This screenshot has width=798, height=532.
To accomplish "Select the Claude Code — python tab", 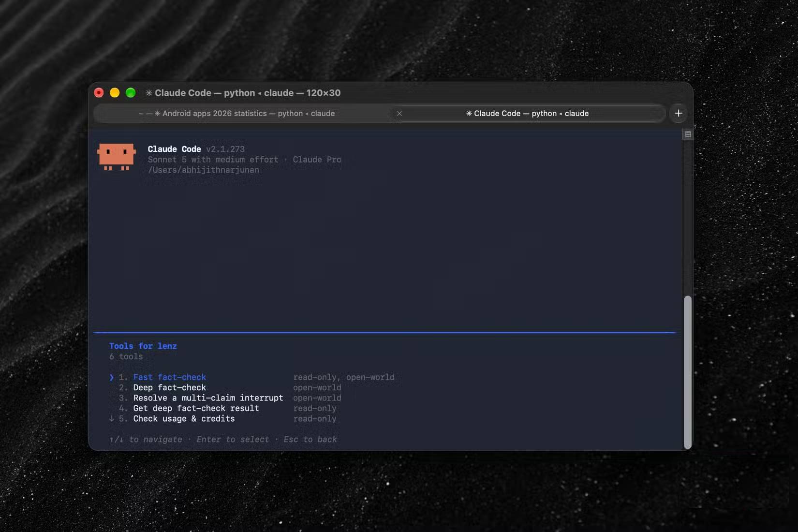I will point(528,113).
